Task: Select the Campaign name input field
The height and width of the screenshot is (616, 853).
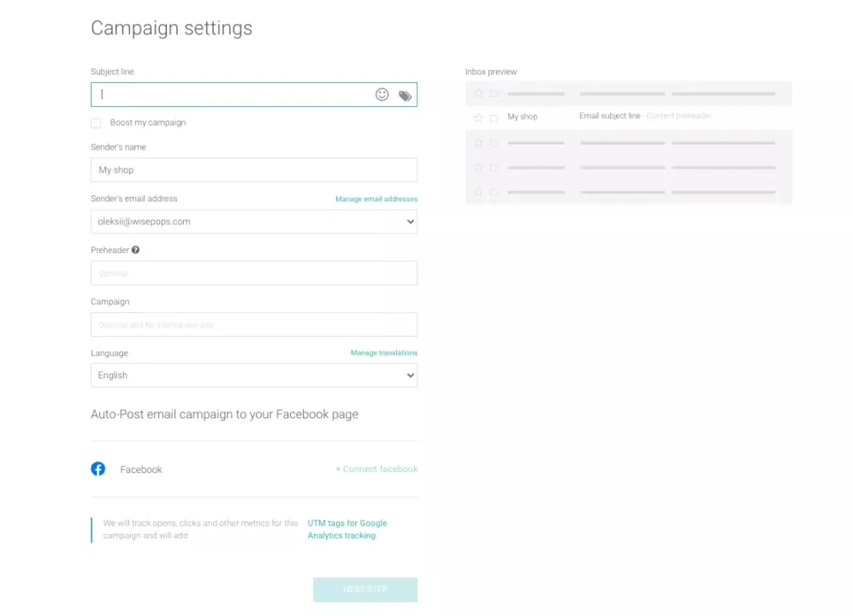Action: pyautogui.click(x=254, y=324)
